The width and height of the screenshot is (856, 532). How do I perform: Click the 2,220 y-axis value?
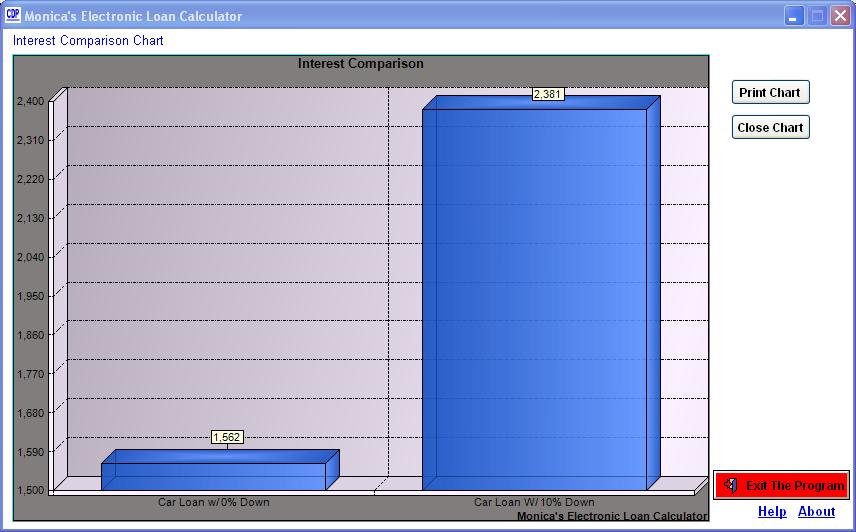click(x=31, y=179)
